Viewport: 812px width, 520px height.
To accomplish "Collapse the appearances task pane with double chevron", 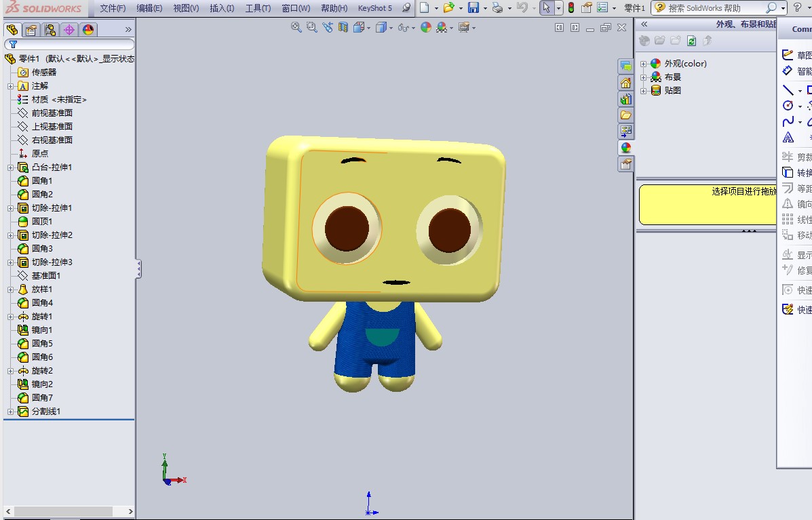I will pyautogui.click(x=644, y=24).
